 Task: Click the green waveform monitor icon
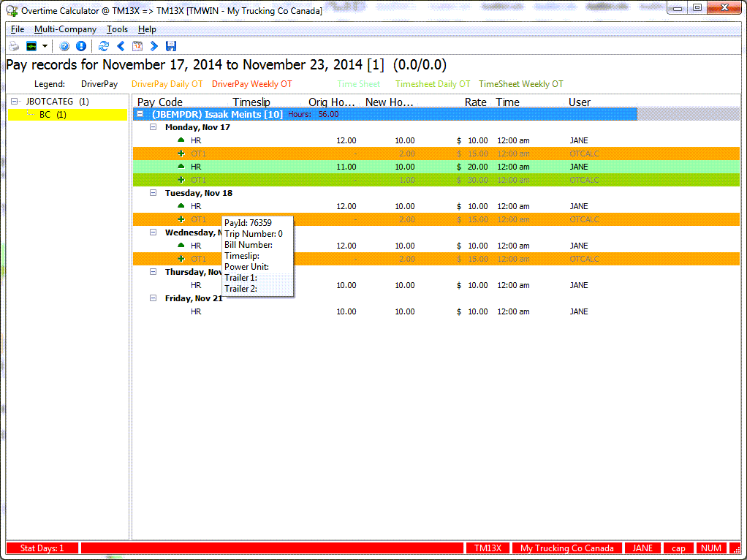31,46
